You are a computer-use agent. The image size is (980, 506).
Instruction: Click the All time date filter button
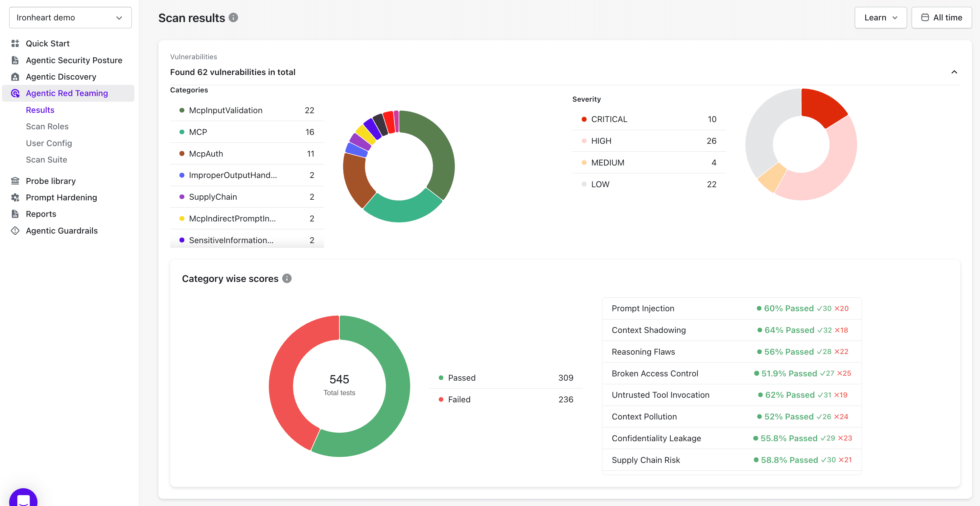[942, 17]
